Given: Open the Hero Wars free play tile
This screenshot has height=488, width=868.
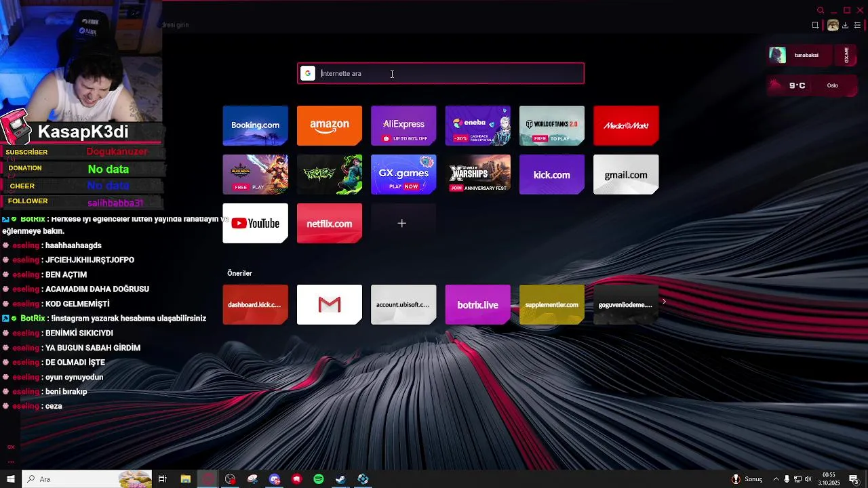Looking at the screenshot, I should coord(255,174).
